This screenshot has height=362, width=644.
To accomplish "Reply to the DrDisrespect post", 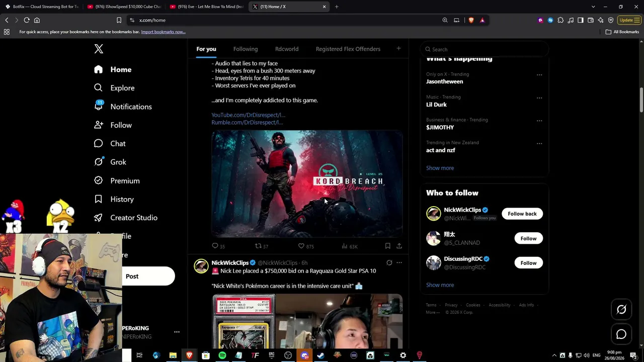I will (x=218, y=246).
